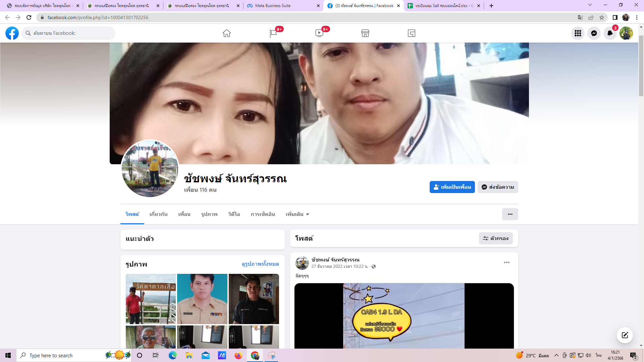Open the Facebook menu grid icon
The image size is (644, 362).
[578, 33]
